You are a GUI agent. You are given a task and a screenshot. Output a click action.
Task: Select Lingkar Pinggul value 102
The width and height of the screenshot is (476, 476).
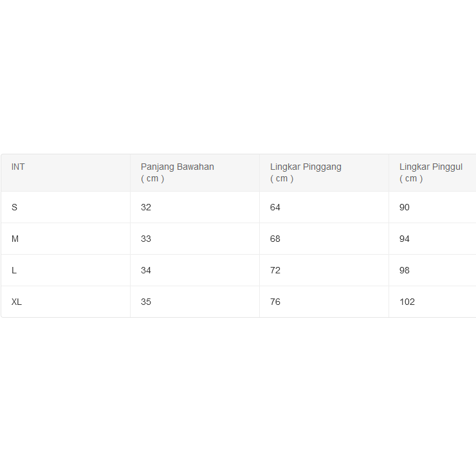407,302
